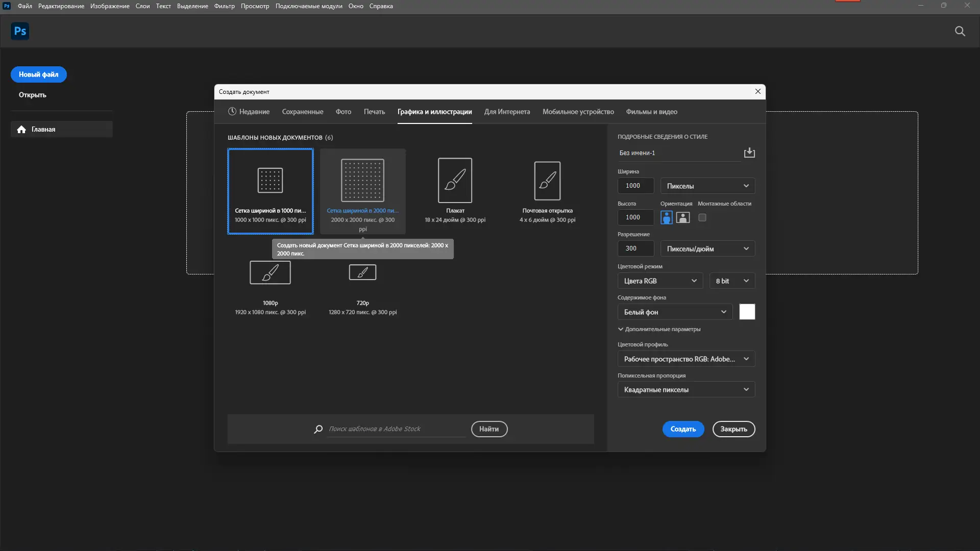Click the search magnifier icon top right
The width and height of the screenshot is (980, 551).
pos(960,31)
